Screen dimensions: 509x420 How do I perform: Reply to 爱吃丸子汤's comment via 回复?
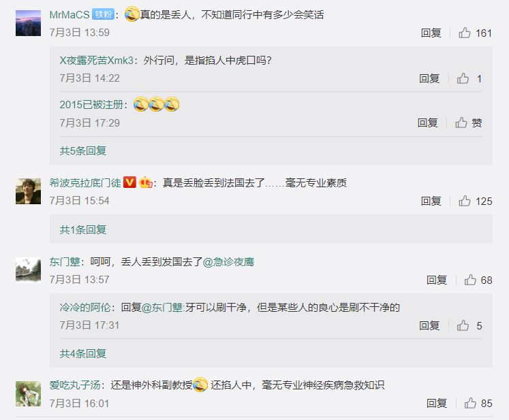tap(436, 403)
